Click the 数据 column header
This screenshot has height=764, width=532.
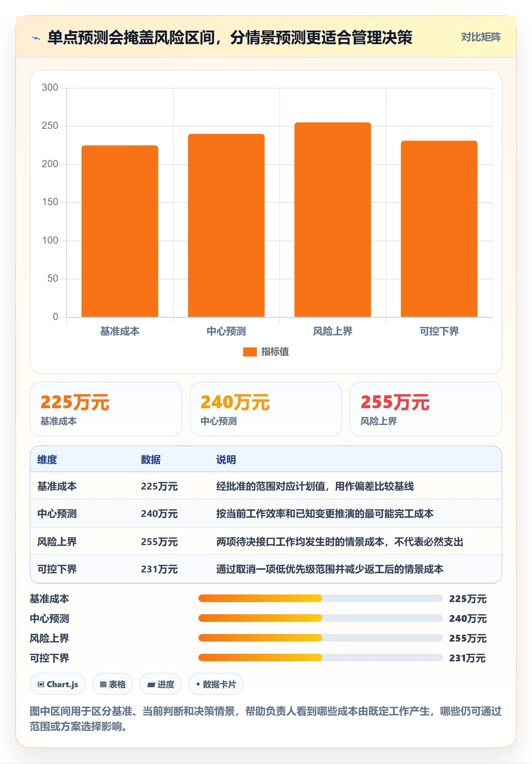150,460
